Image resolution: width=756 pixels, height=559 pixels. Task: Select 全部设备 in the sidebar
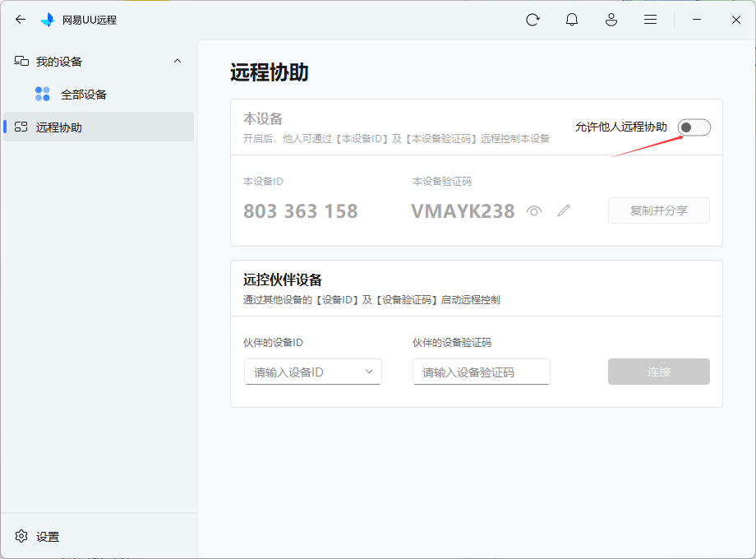click(x=84, y=95)
